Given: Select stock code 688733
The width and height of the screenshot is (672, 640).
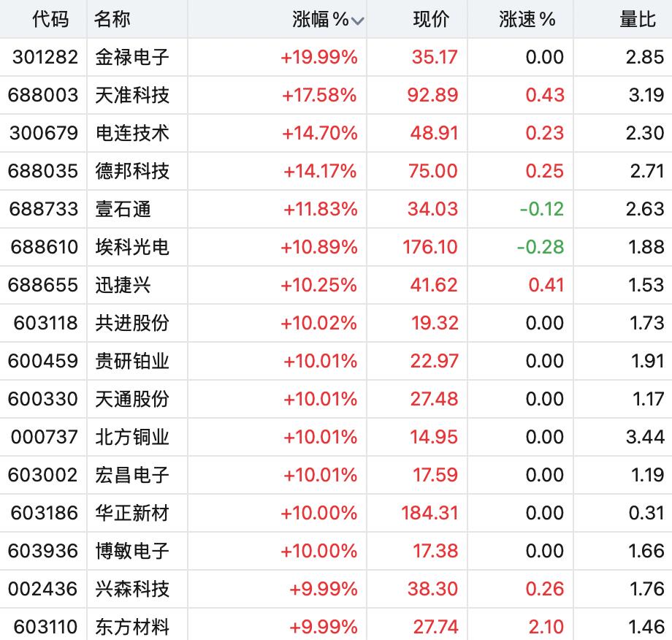Looking at the screenshot, I should coord(43,209).
